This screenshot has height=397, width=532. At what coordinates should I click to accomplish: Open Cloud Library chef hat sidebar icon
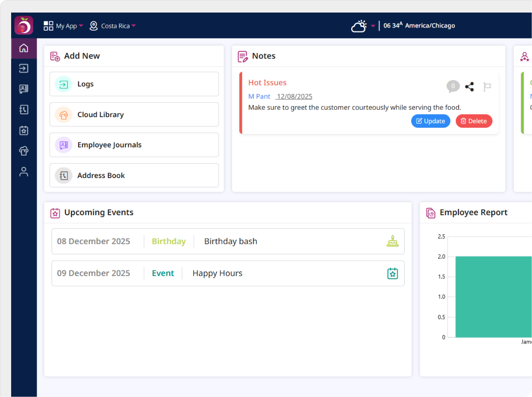click(x=24, y=151)
